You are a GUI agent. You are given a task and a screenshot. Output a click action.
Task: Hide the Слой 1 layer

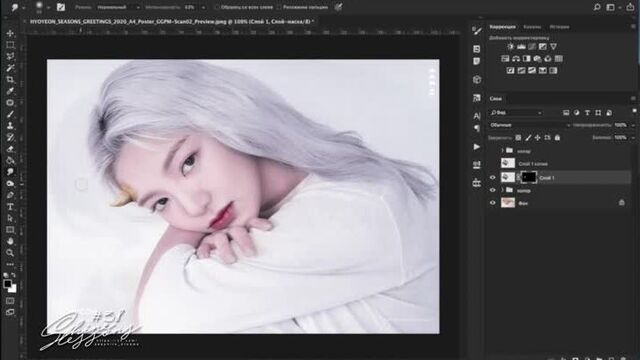(x=493, y=178)
